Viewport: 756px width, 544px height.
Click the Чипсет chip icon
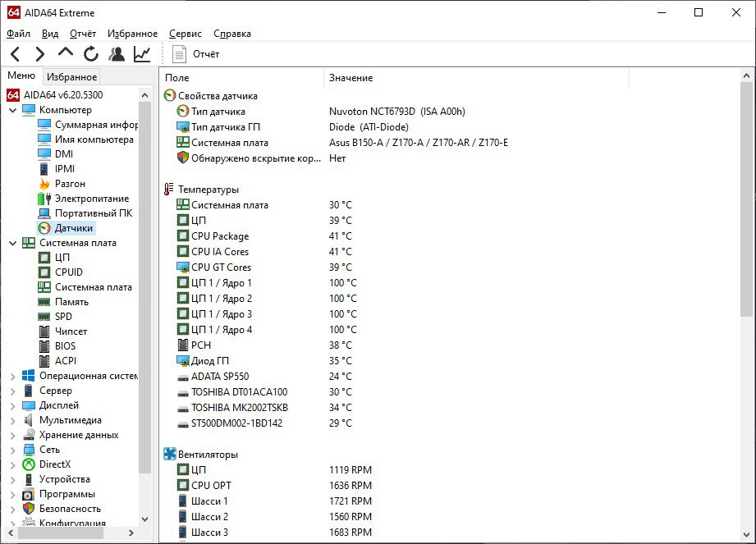pos(44,331)
